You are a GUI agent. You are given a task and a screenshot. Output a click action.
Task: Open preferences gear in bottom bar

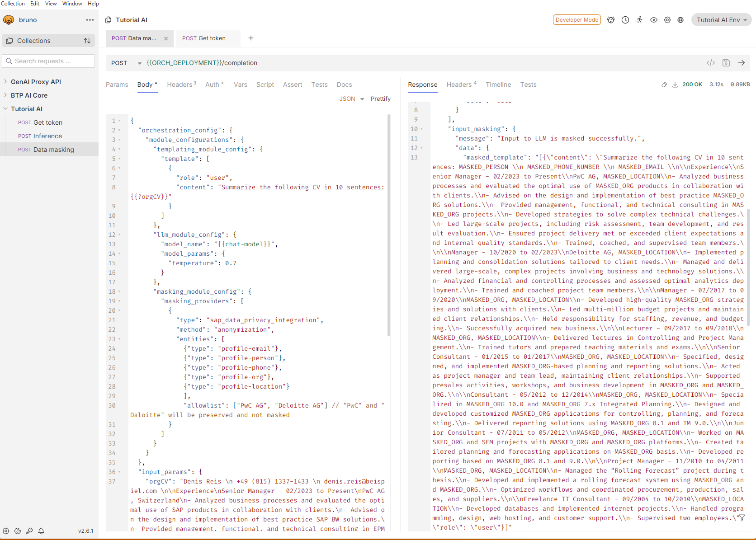coord(6,531)
